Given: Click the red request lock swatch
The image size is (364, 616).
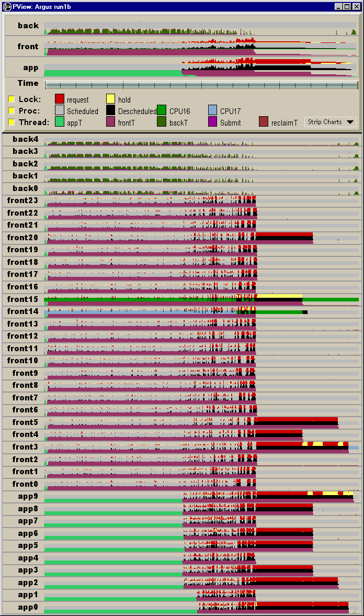Looking at the screenshot, I should 60,99.
